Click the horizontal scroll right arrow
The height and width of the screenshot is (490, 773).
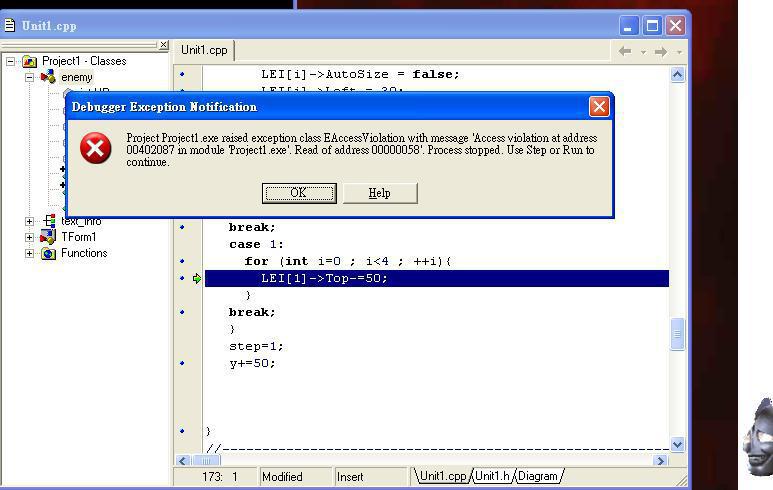coord(661,460)
